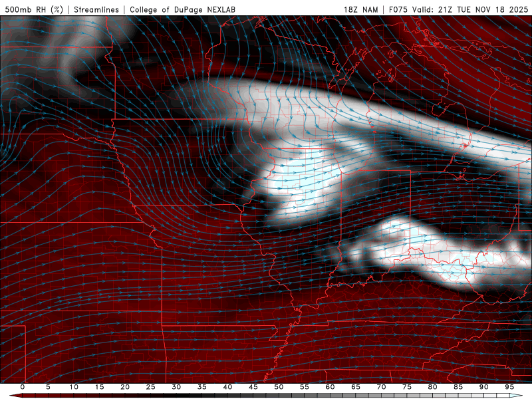Select the "F075" forecast hour text

398,9
